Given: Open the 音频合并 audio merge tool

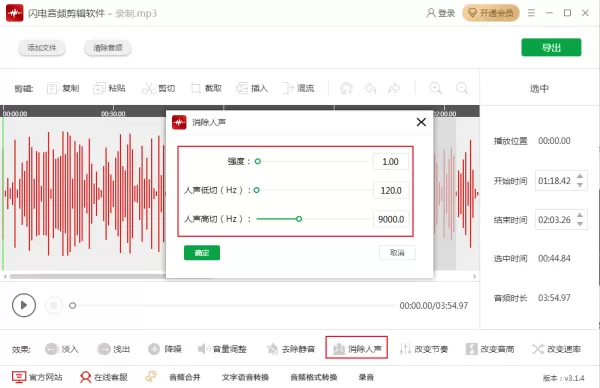Looking at the screenshot, I should (185, 378).
